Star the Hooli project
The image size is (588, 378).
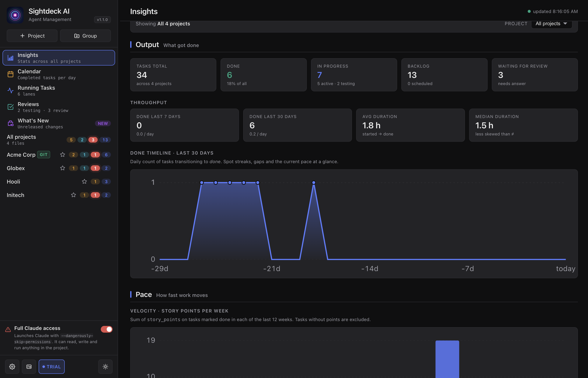(x=84, y=182)
